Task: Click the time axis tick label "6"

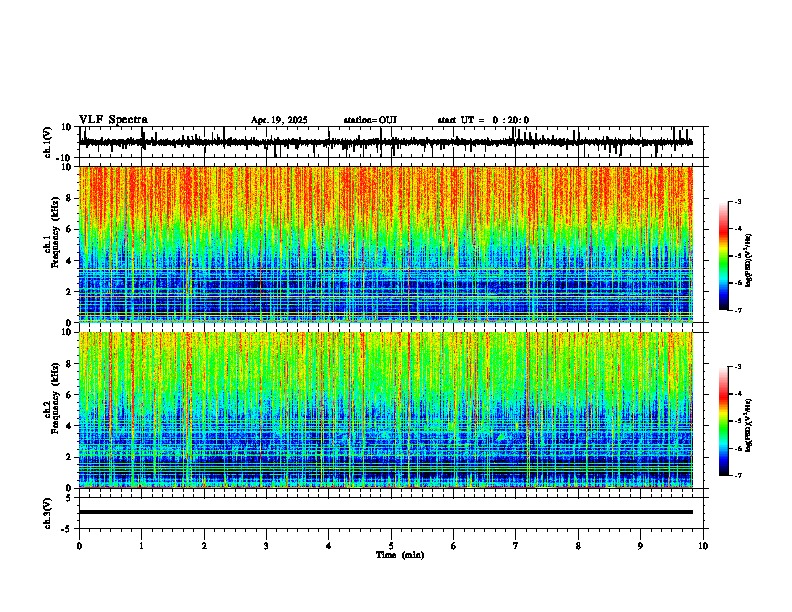Action: [454, 546]
